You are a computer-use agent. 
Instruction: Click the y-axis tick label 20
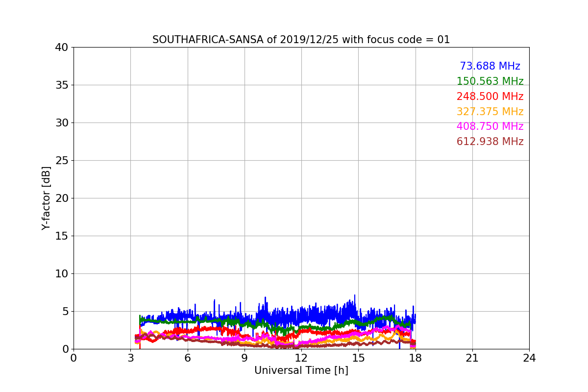click(62, 198)
